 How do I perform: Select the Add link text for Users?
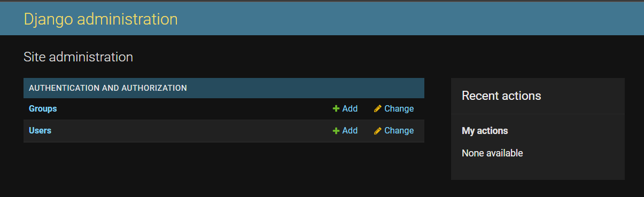tap(350, 130)
